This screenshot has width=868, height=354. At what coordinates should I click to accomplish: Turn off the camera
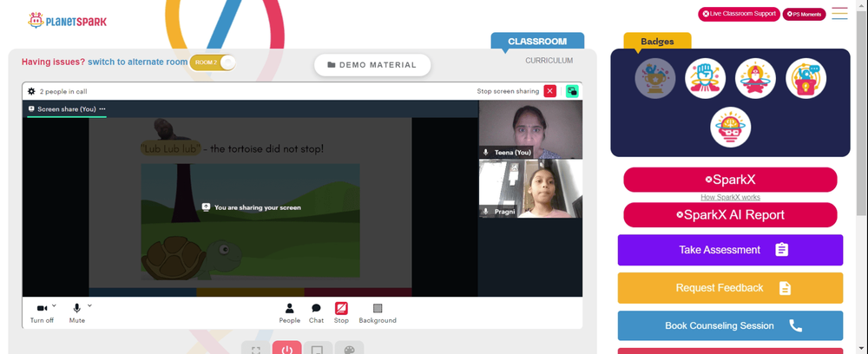[42, 313]
